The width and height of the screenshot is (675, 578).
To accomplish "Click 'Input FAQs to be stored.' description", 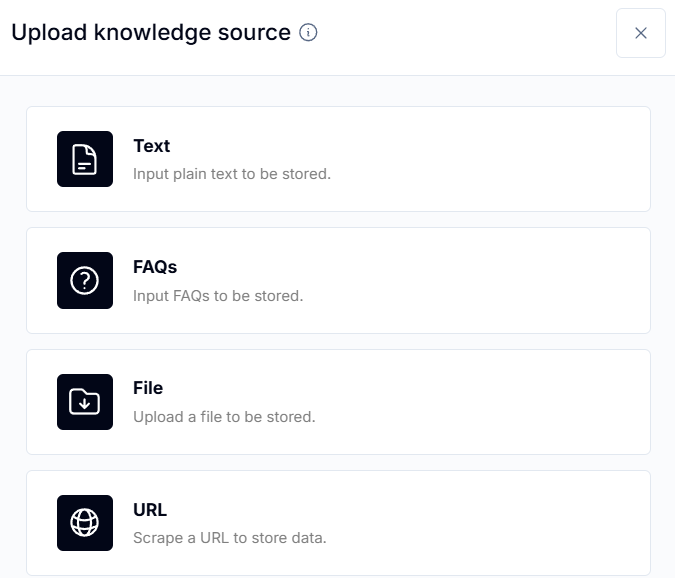I will point(218,296).
